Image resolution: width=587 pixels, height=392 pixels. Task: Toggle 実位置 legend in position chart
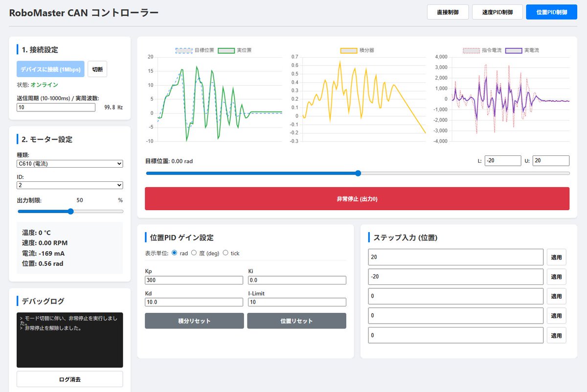click(235, 50)
